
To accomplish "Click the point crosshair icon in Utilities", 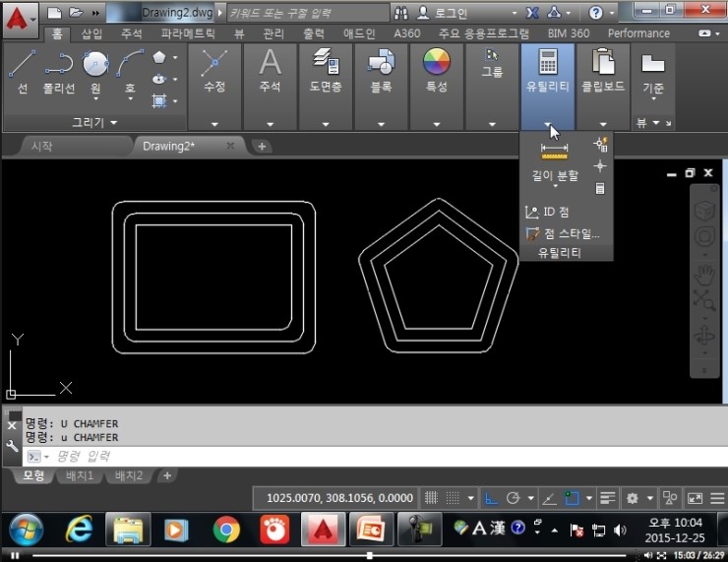I will click(x=600, y=165).
